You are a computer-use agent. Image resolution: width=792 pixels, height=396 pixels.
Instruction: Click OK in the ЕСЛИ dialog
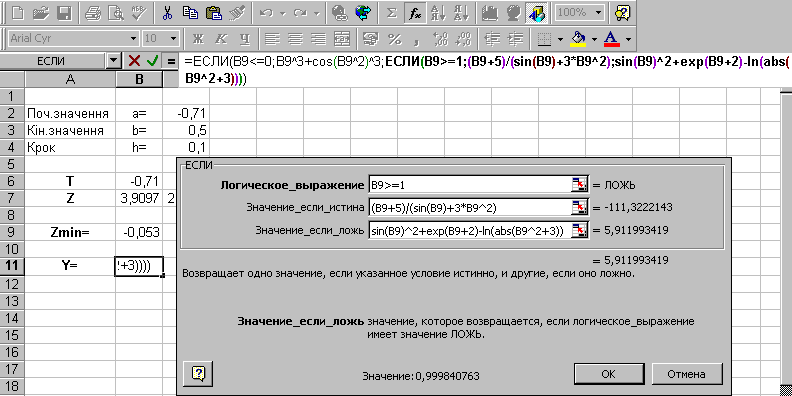click(x=609, y=374)
